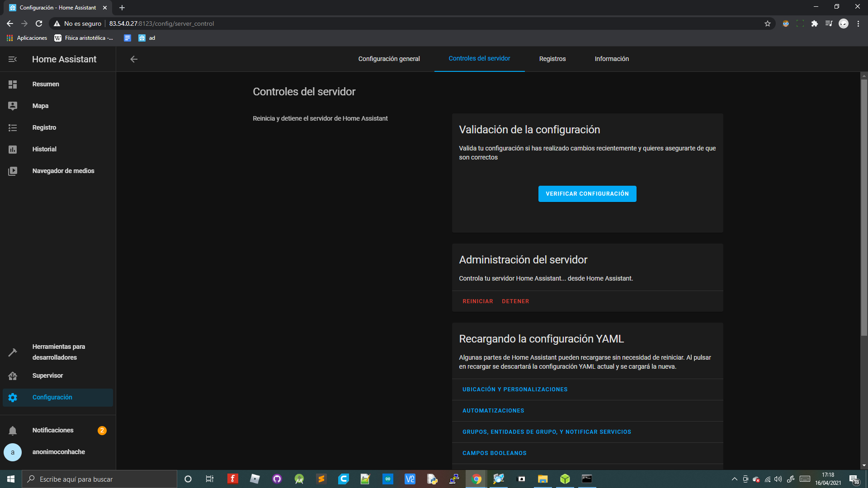Reload Automatizaciones YAML configuration
The height and width of the screenshot is (488, 868).
(x=493, y=411)
